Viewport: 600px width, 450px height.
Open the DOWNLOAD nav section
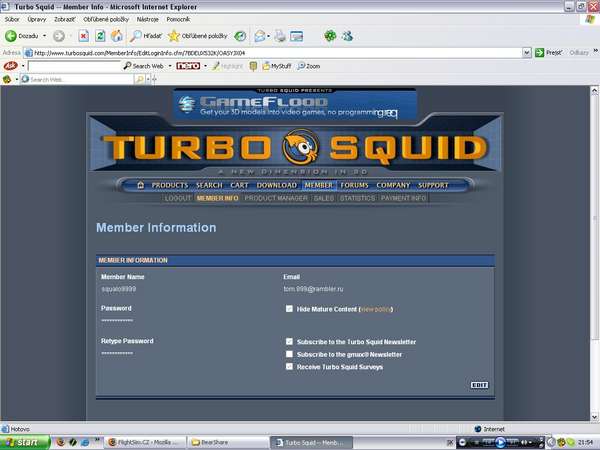[277, 185]
